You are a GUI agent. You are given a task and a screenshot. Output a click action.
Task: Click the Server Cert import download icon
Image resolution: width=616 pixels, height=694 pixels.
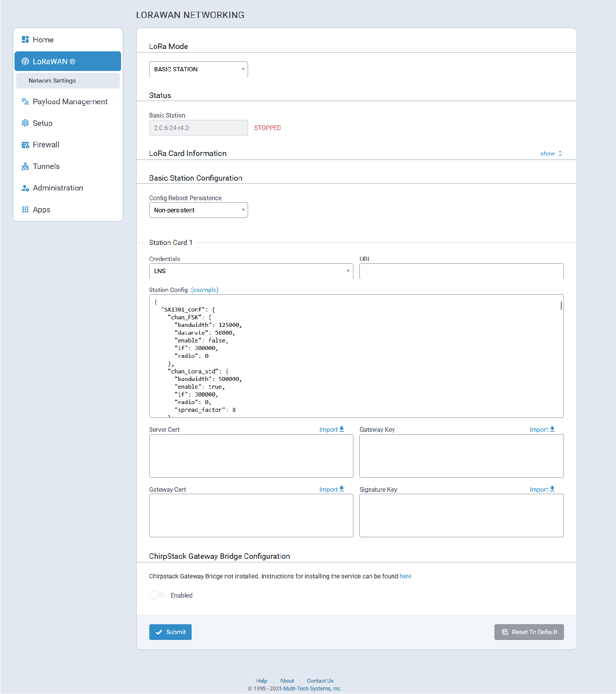coord(342,429)
